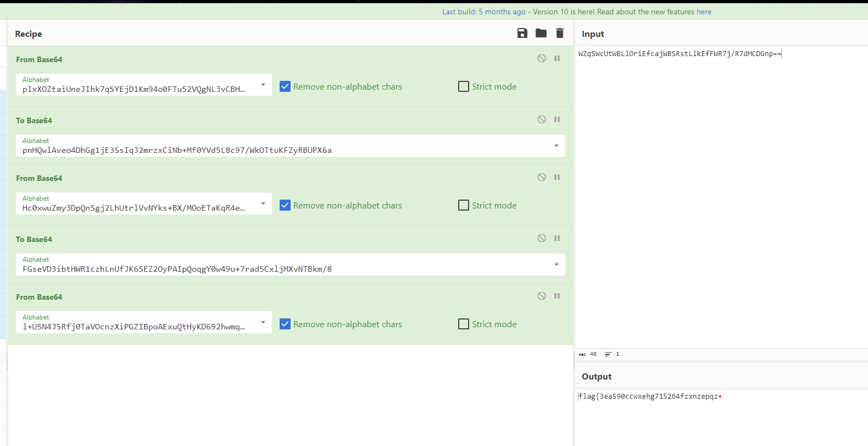The image size is (868, 446).
Task: Save the current recipe
Action: coord(522,34)
